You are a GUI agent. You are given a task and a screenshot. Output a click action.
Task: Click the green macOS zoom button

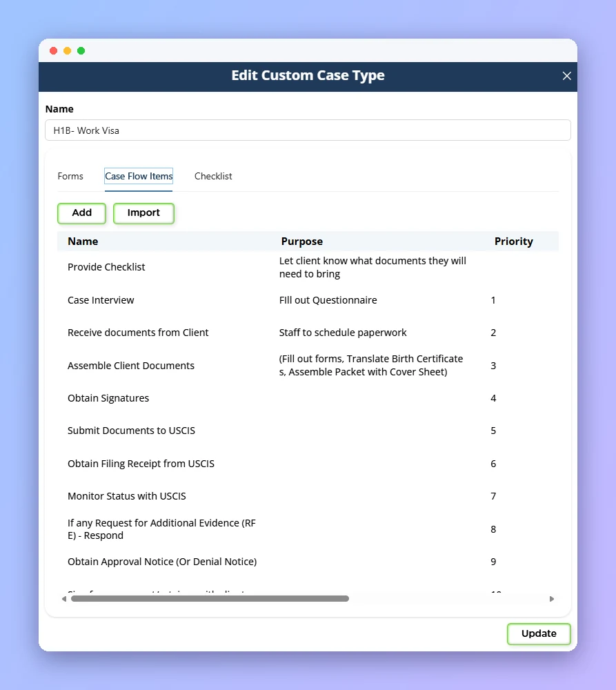coord(81,50)
